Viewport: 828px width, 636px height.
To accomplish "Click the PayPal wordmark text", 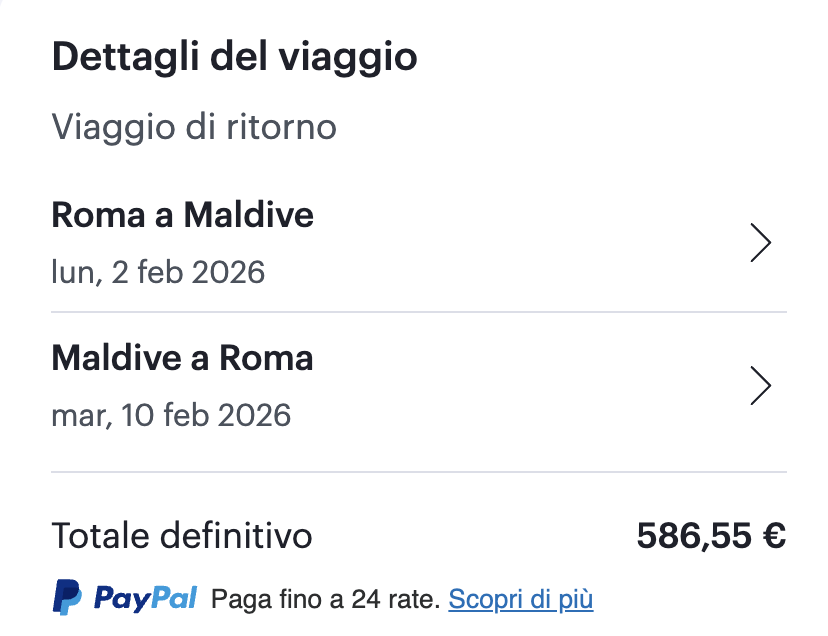I will click(145, 598).
